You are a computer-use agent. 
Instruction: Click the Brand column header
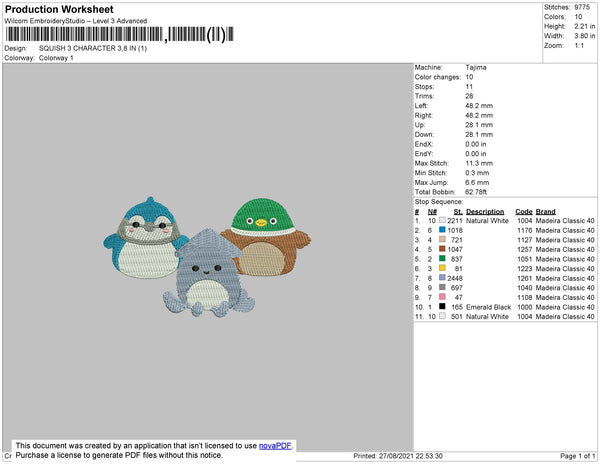(546, 212)
